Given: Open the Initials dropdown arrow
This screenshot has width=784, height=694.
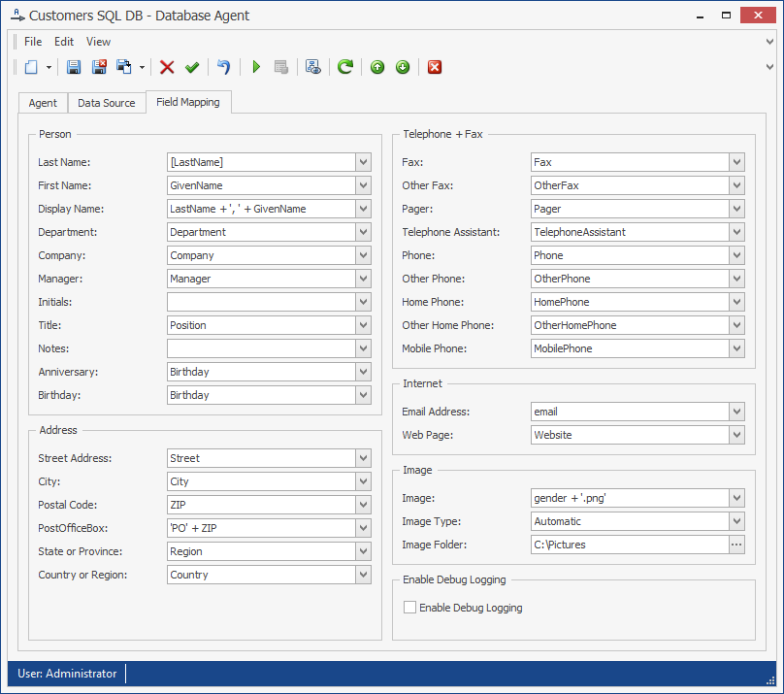Looking at the screenshot, I should click(364, 302).
